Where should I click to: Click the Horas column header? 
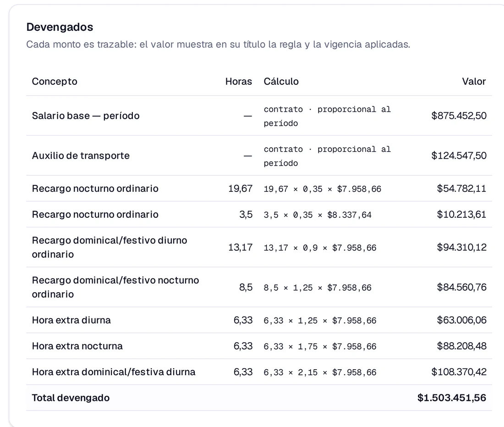[239, 82]
